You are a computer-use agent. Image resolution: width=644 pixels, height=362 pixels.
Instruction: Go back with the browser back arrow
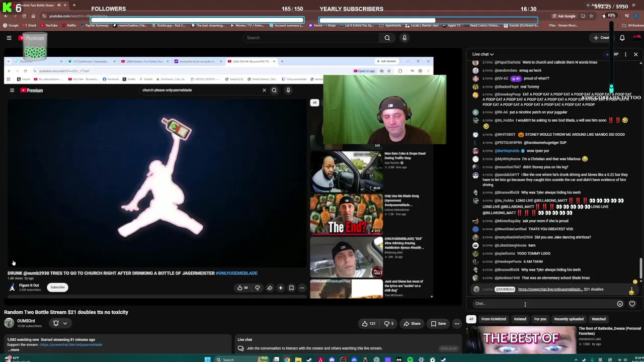[x=6, y=16]
